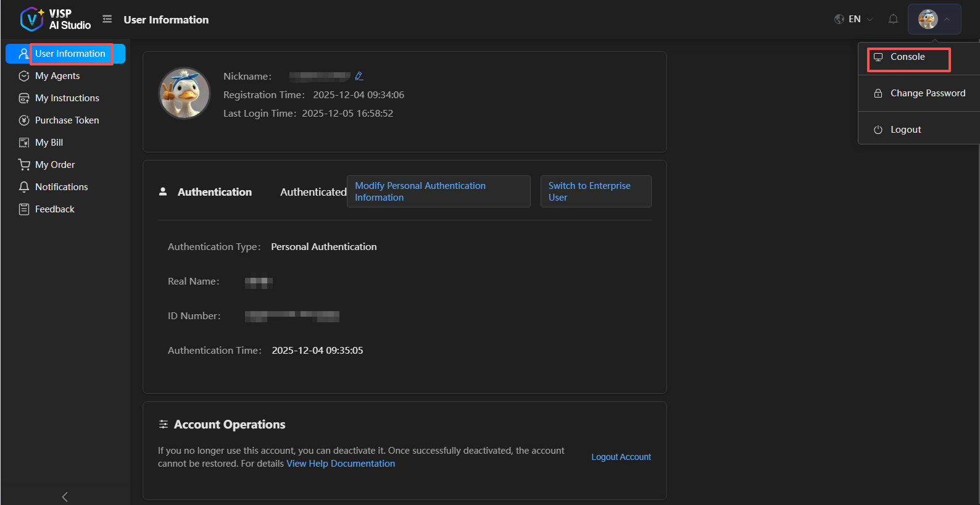Click the user avatar in top bar
The height and width of the screenshot is (505, 980).
(x=928, y=19)
